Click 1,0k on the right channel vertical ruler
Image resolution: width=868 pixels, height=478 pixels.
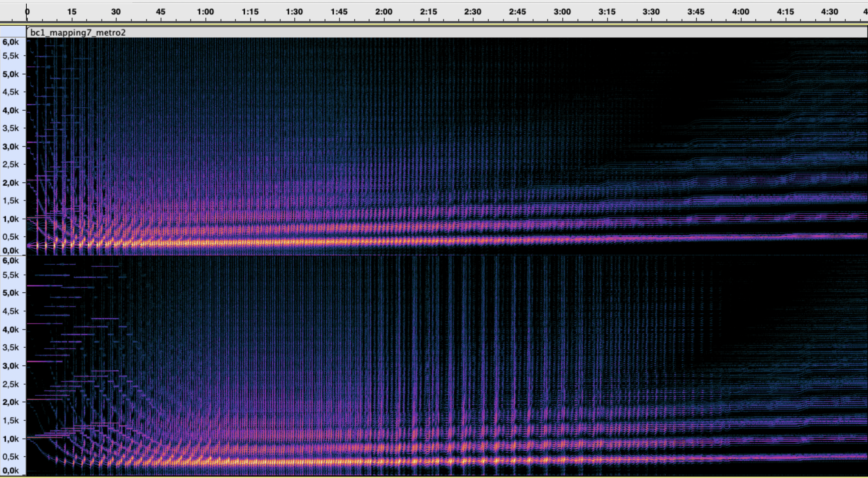point(11,438)
